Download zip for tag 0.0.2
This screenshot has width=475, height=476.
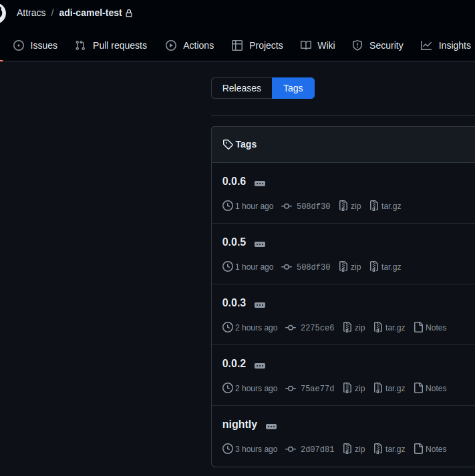pos(354,389)
